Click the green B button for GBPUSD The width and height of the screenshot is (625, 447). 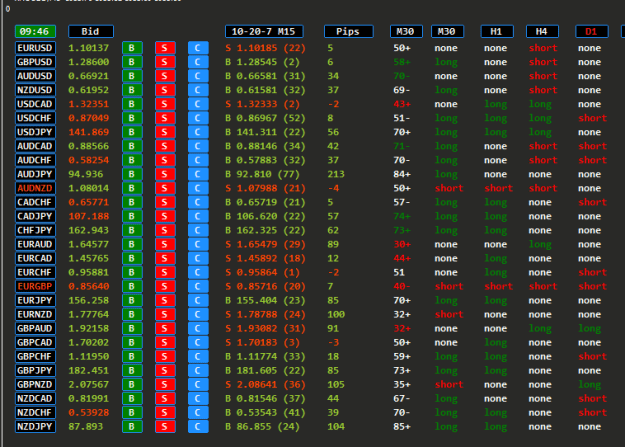pos(132,62)
